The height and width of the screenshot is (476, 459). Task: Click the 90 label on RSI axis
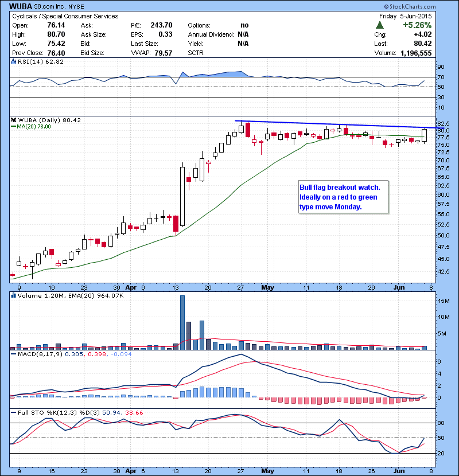(441, 67)
